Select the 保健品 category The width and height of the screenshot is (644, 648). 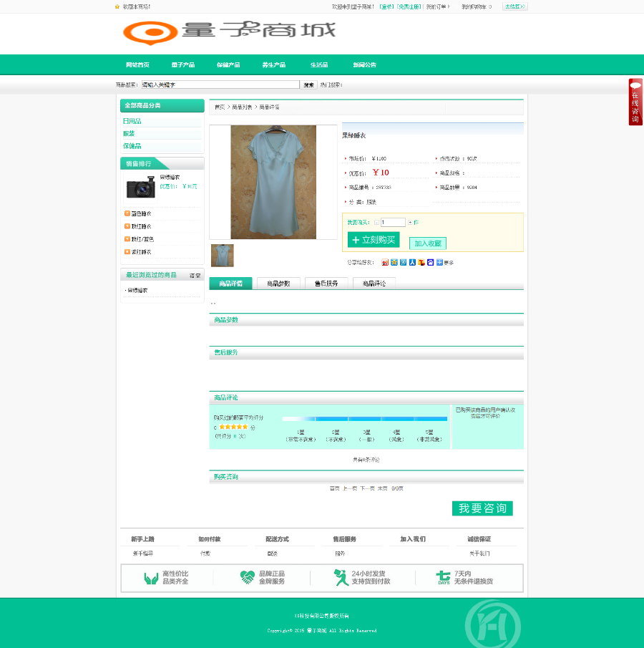pos(132,146)
